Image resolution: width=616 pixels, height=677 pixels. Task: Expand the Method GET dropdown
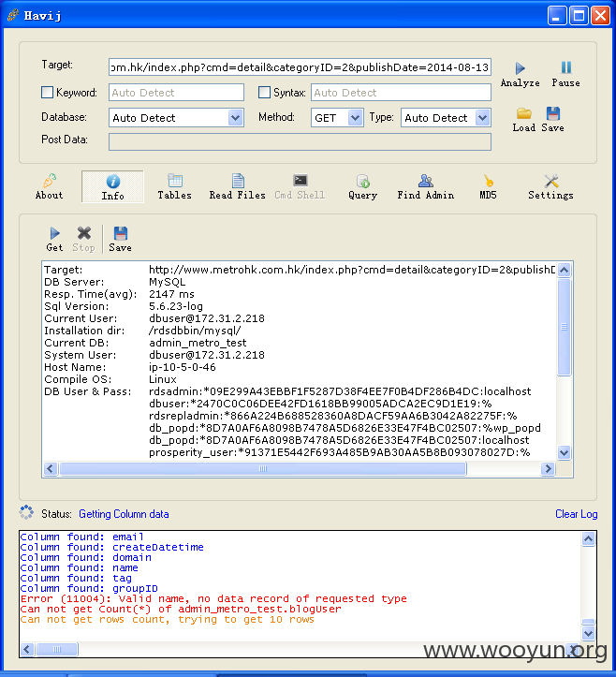355,117
